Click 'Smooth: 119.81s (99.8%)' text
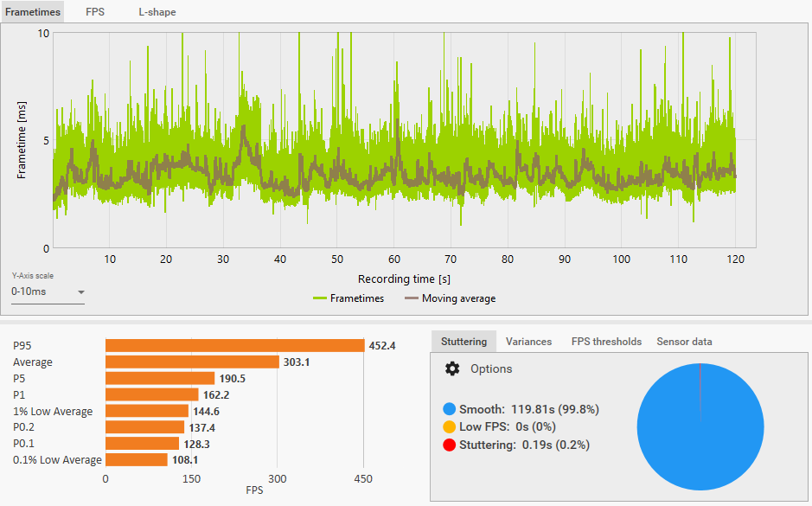 (528, 409)
